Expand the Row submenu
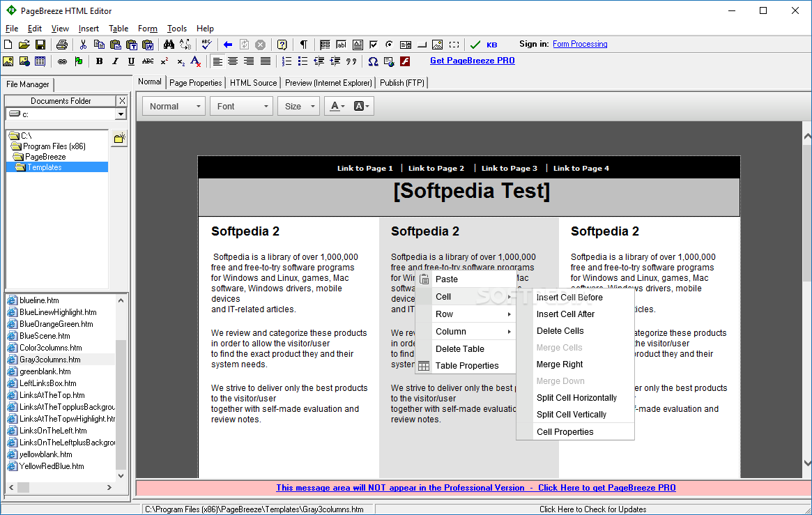 pyautogui.click(x=473, y=314)
